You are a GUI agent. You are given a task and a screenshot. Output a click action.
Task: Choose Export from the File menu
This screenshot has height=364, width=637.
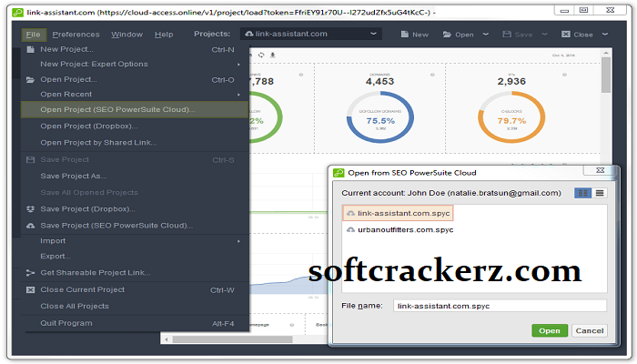tap(135, 257)
